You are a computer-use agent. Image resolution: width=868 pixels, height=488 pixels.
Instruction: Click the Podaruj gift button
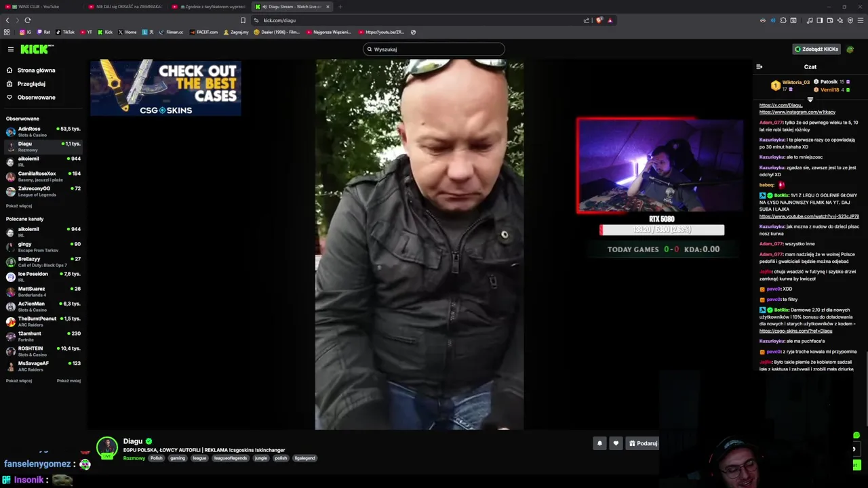[643, 443]
